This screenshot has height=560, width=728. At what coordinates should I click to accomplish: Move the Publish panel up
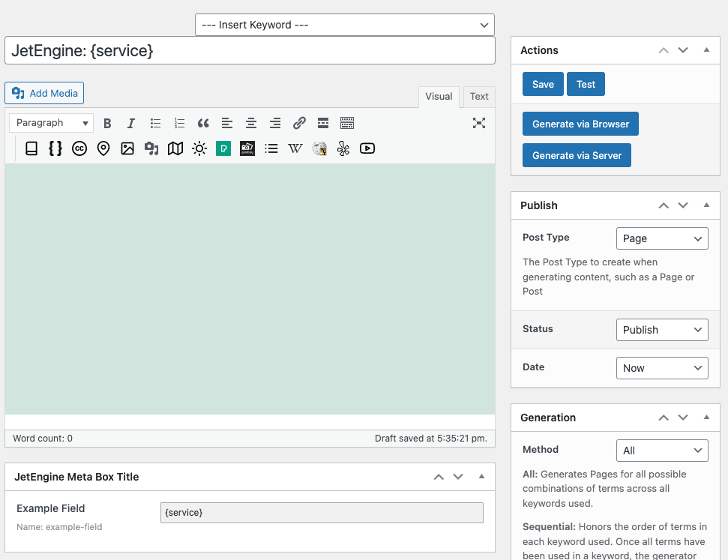[x=664, y=205]
